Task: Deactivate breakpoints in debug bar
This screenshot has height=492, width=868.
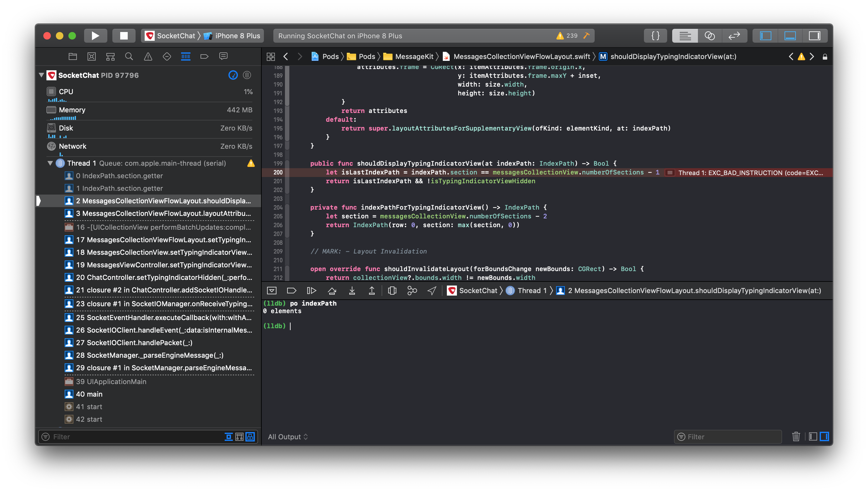Action: (x=291, y=291)
